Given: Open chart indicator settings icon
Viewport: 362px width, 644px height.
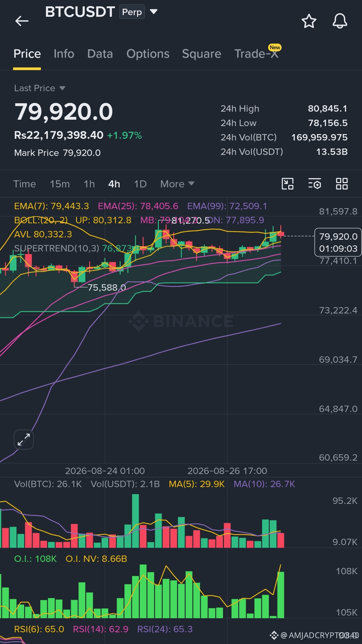Looking at the screenshot, I should pyautogui.click(x=315, y=184).
